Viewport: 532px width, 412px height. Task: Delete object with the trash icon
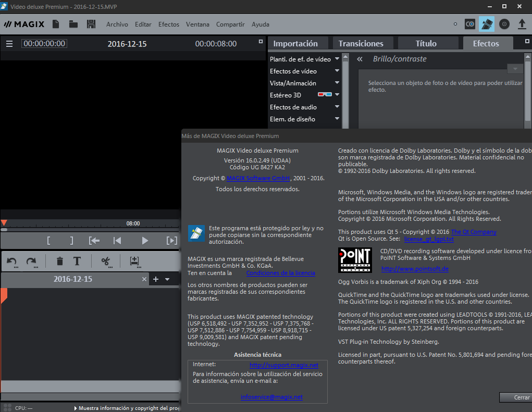(60, 261)
